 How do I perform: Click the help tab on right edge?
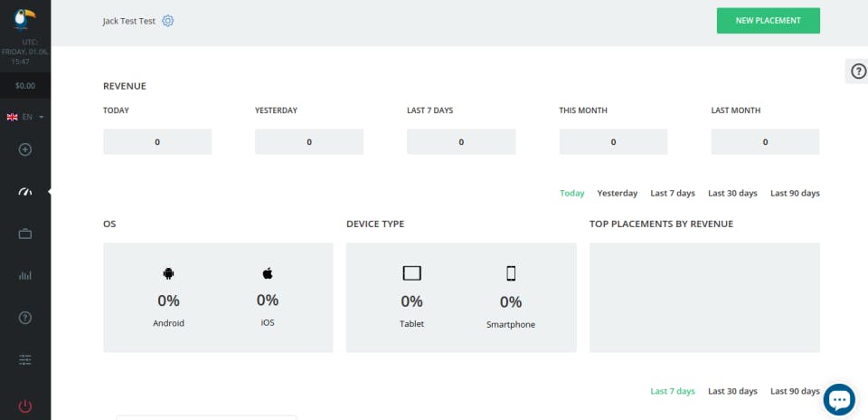point(858,72)
